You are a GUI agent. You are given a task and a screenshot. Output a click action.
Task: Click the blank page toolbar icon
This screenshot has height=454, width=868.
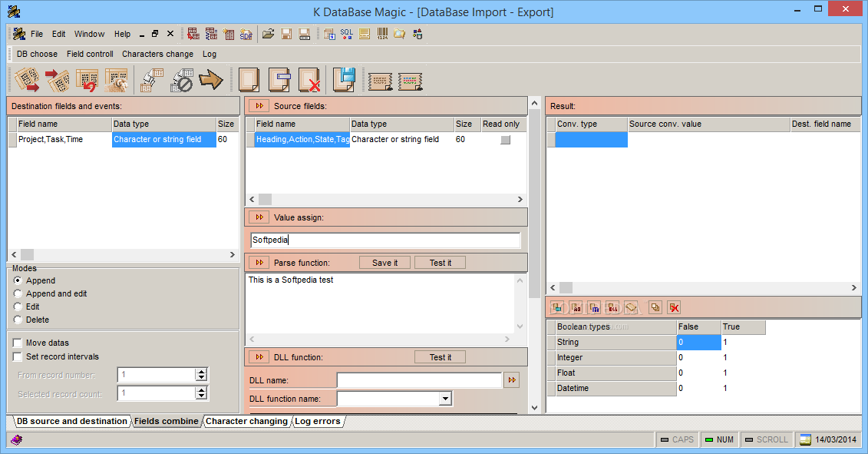249,81
